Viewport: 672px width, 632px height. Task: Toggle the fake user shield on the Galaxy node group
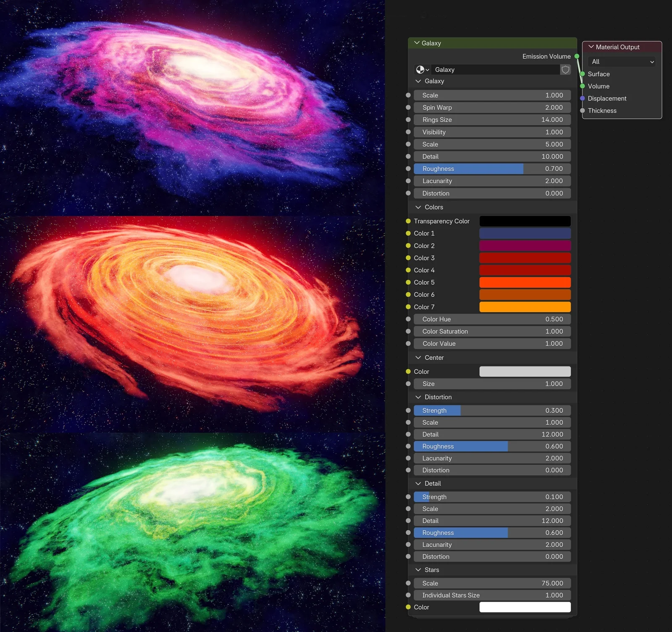(x=565, y=70)
